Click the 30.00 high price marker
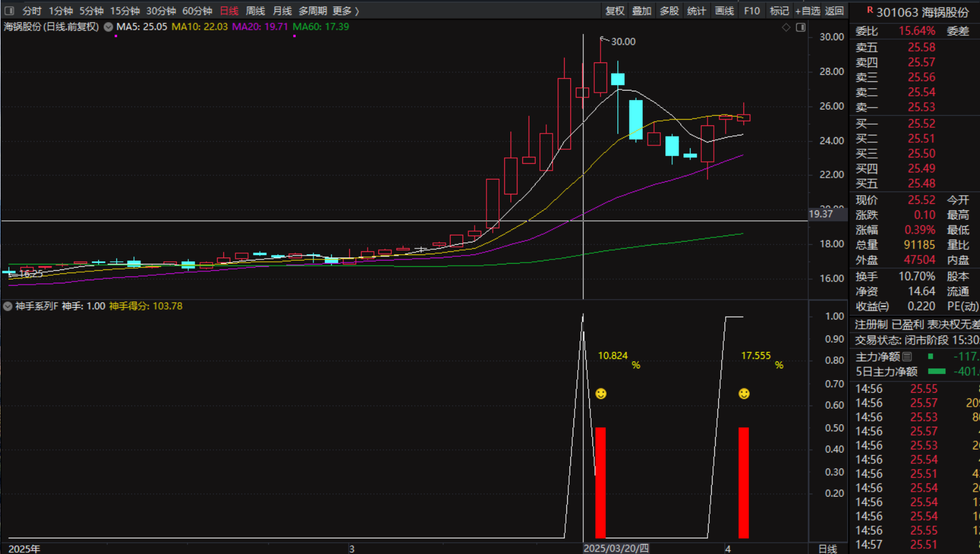Viewport: 980px width, 554px height. coord(622,42)
